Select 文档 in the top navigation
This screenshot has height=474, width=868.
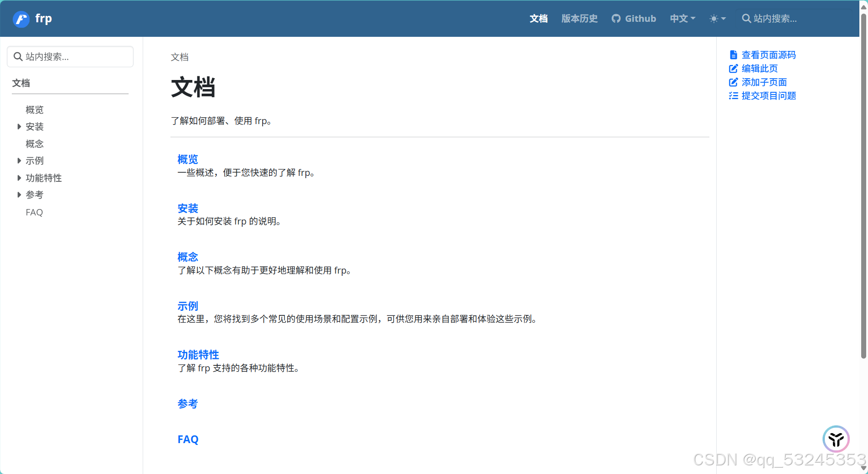[538, 19]
